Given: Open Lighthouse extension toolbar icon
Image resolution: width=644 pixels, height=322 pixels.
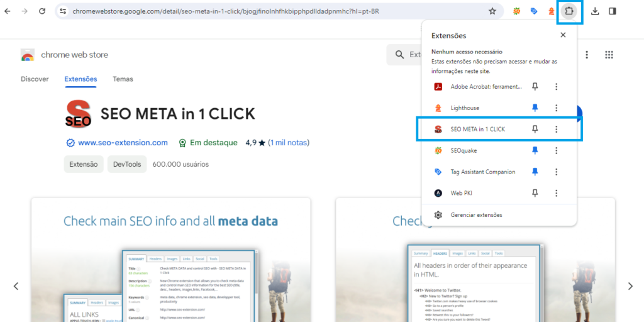Looking at the screenshot, I should pos(552,11).
